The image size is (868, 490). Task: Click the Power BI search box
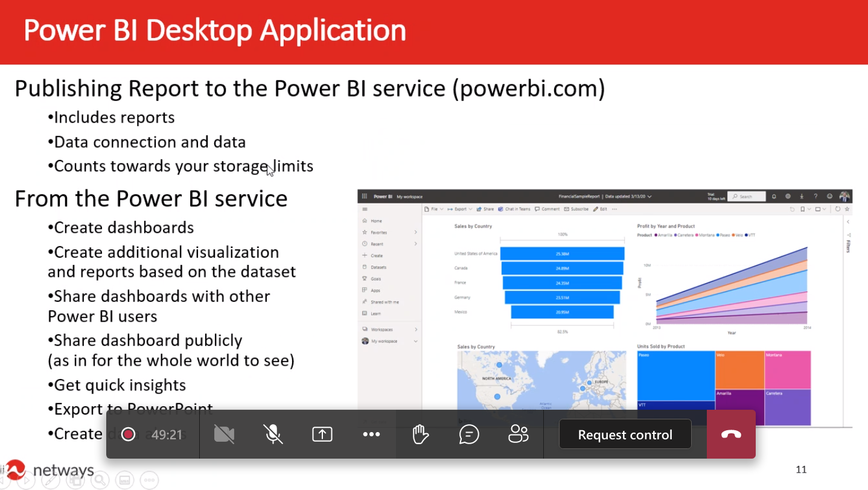(747, 197)
